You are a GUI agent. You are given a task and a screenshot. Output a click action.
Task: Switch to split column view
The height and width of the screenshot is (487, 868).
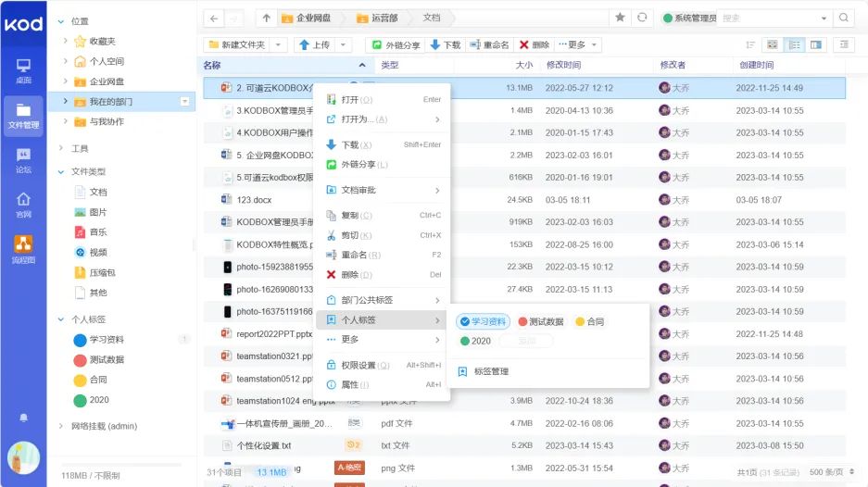816,44
